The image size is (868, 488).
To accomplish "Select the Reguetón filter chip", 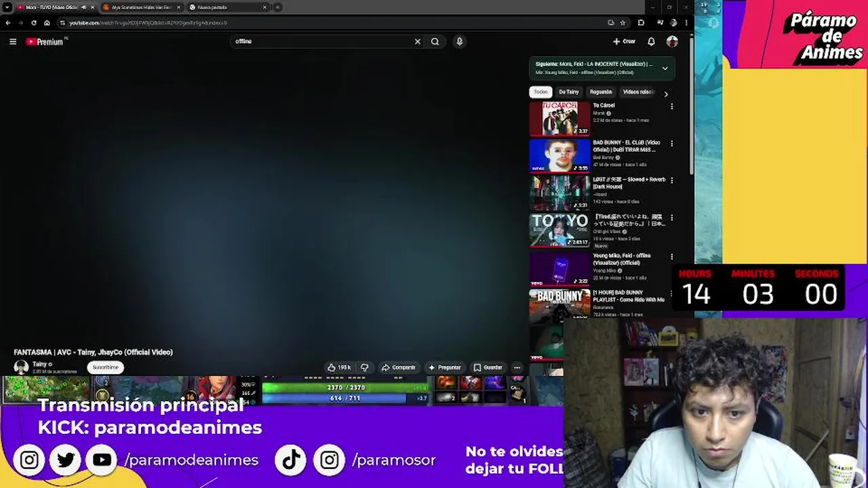I will click(x=601, y=92).
